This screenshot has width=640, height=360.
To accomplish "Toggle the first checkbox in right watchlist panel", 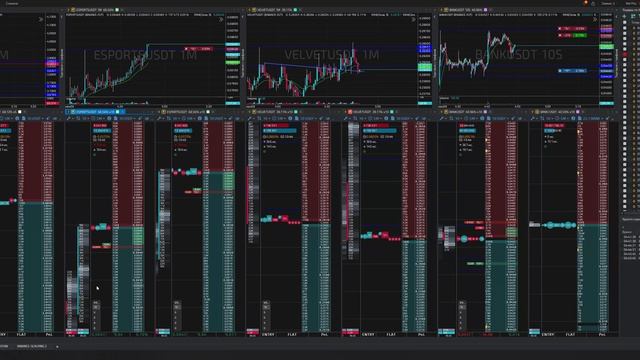I will [624, 23].
